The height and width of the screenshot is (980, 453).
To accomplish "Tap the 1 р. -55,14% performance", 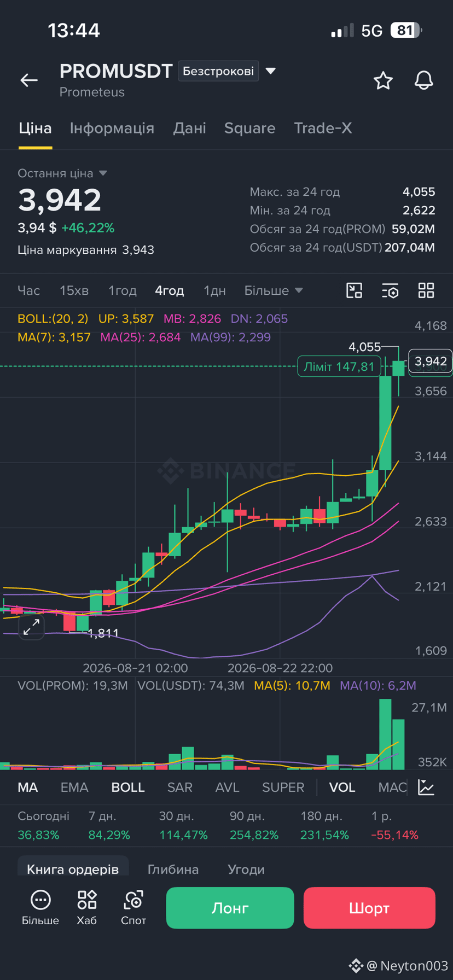I will point(395,826).
